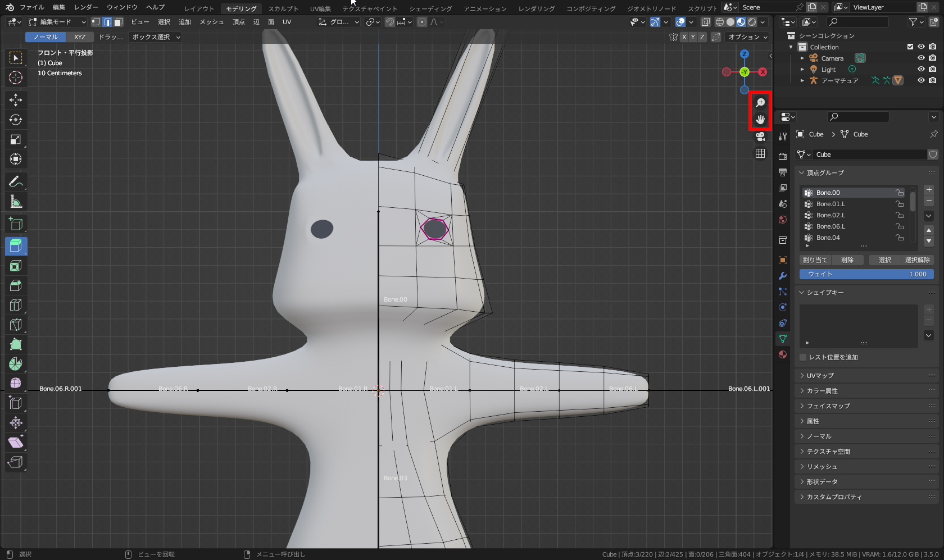Screen dimensions: 944x560
Task: Click the pan hand viewport icon
Action: [x=760, y=119]
